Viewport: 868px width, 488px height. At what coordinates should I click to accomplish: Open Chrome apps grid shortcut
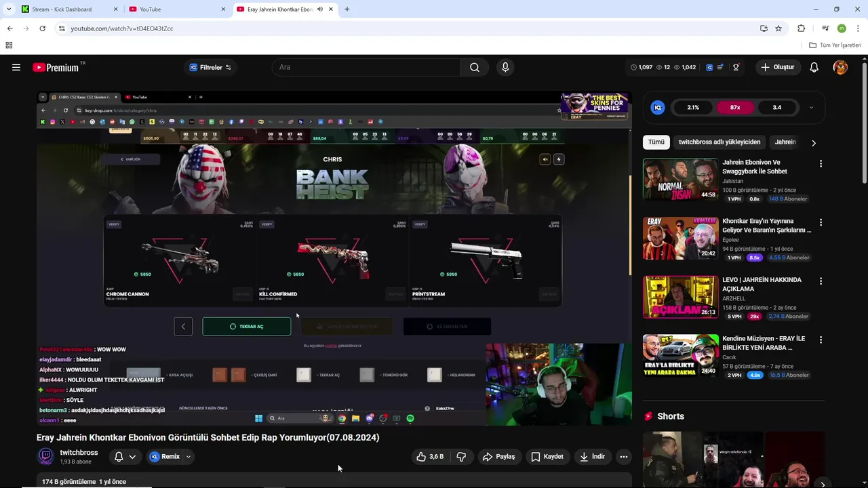tap(9, 45)
